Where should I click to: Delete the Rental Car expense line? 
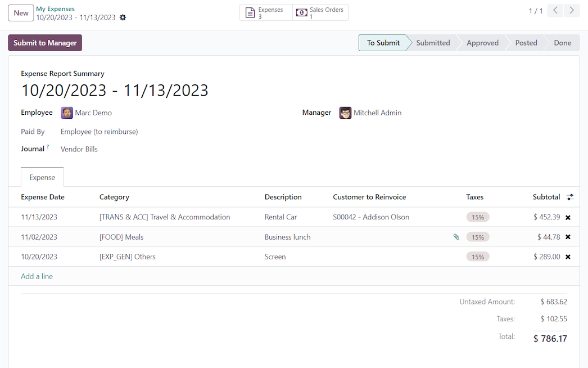(568, 217)
